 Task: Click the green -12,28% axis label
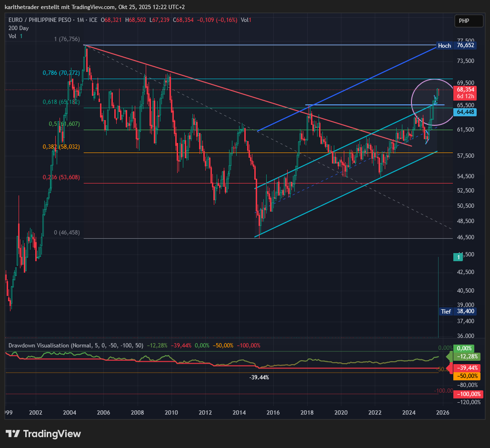(x=467, y=356)
